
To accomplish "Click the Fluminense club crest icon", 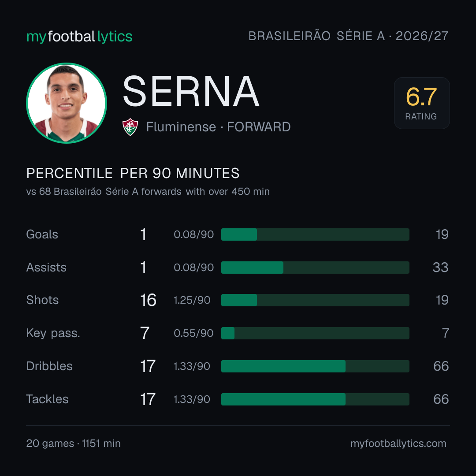I will pos(130,127).
